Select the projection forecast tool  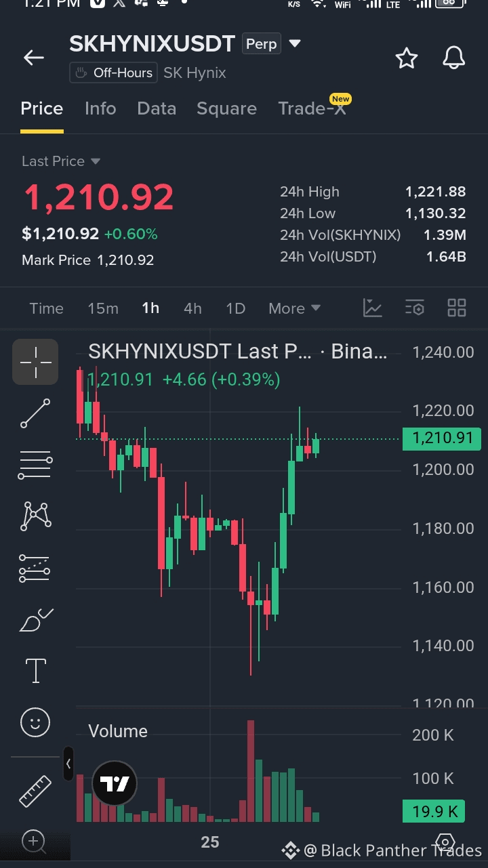(35, 568)
